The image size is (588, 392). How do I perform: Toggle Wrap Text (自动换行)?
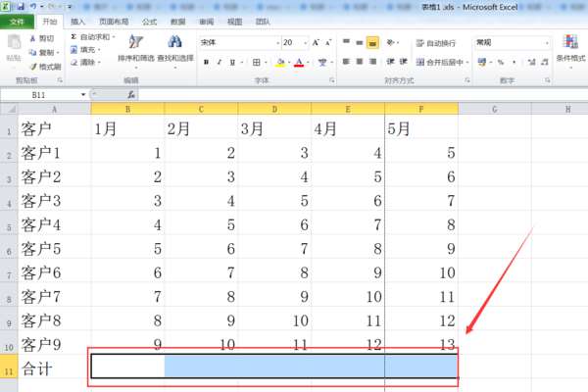[436, 43]
